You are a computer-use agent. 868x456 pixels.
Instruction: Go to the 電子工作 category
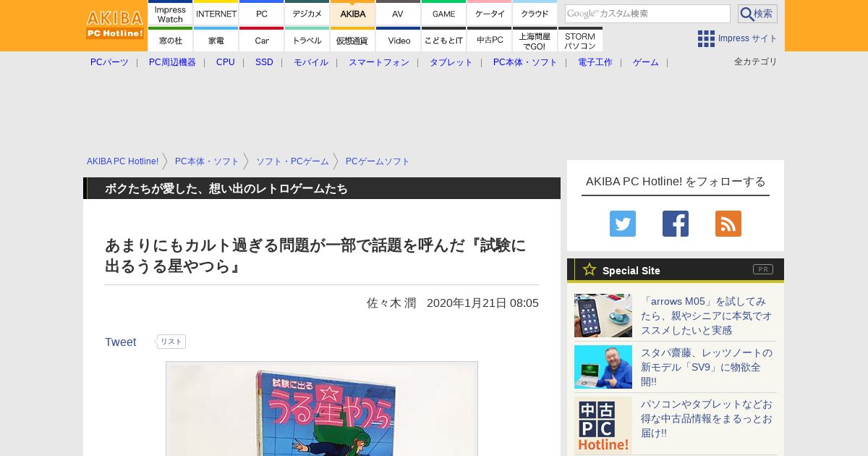[595, 62]
